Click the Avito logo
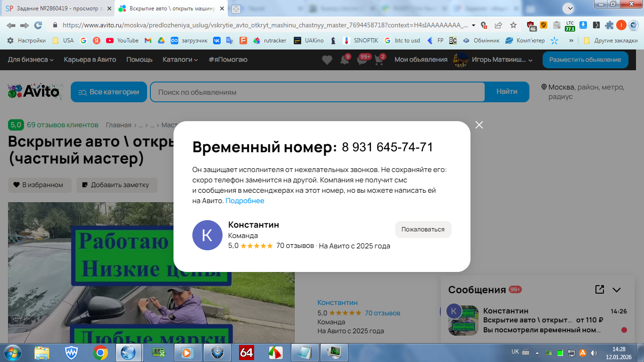 35,91
